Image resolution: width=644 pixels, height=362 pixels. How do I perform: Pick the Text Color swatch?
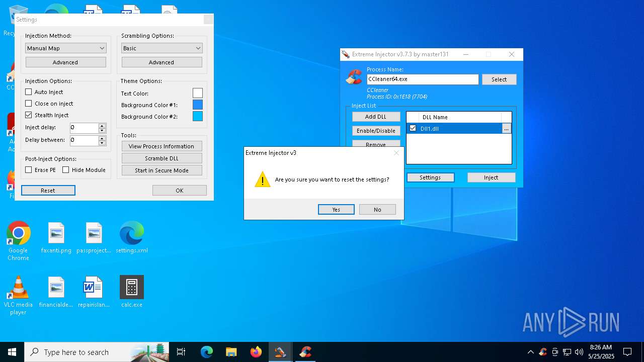pos(198,93)
